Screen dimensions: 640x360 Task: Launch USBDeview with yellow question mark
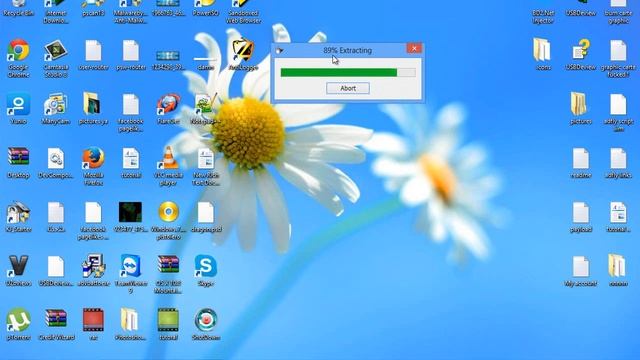[580, 55]
